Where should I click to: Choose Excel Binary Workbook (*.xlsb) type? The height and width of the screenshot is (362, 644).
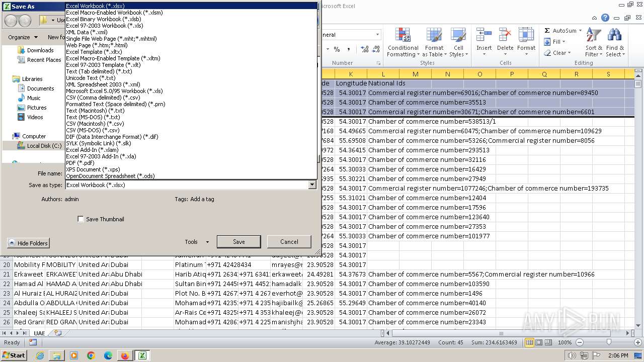coord(191,19)
